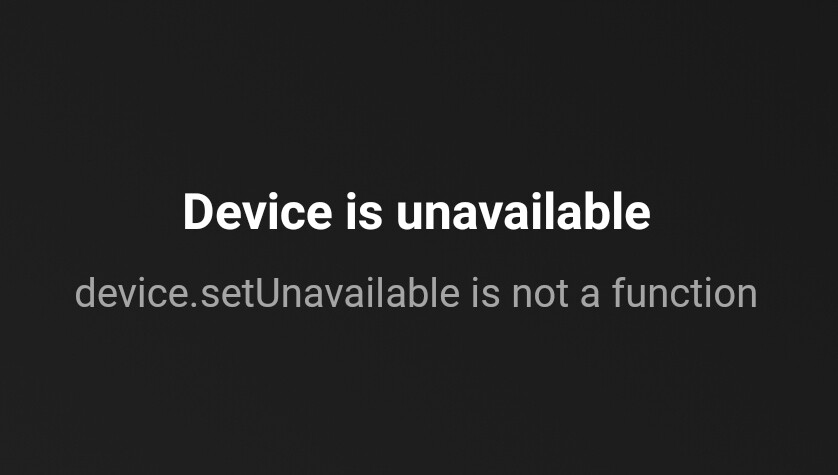The image size is (838, 475).
Task: Click the word 'is' in the bold heading
Action: pos(364,212)
